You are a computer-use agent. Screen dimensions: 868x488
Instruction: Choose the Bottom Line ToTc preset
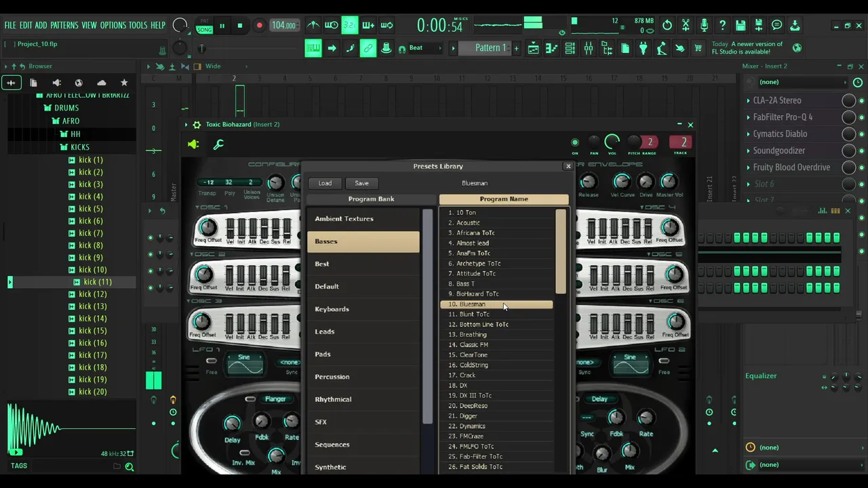[x=496, y=324]
